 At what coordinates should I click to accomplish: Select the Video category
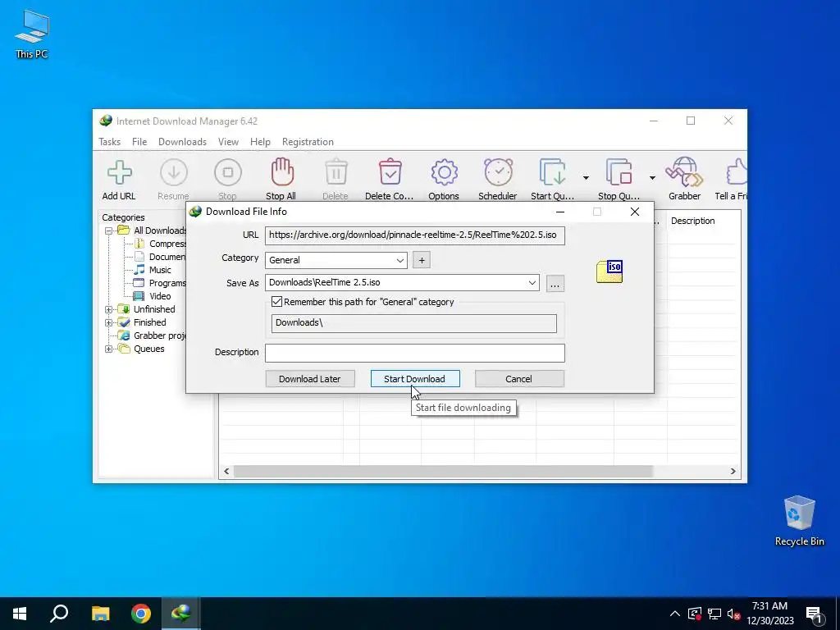[160, 296]
